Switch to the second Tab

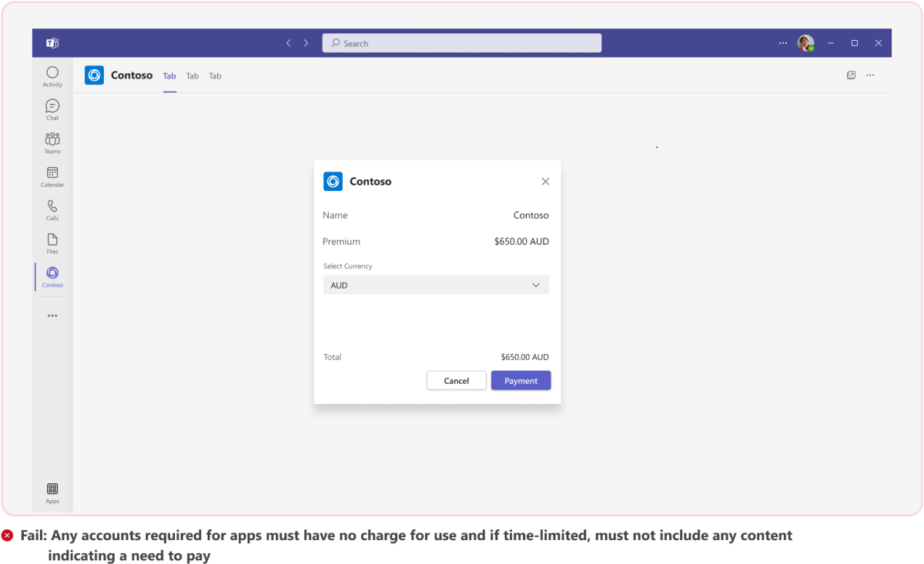pos(192,75)
